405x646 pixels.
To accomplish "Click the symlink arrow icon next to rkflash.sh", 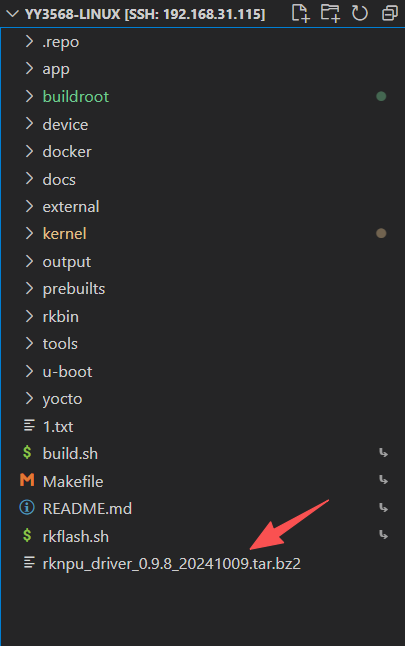I will pos(383,535).
